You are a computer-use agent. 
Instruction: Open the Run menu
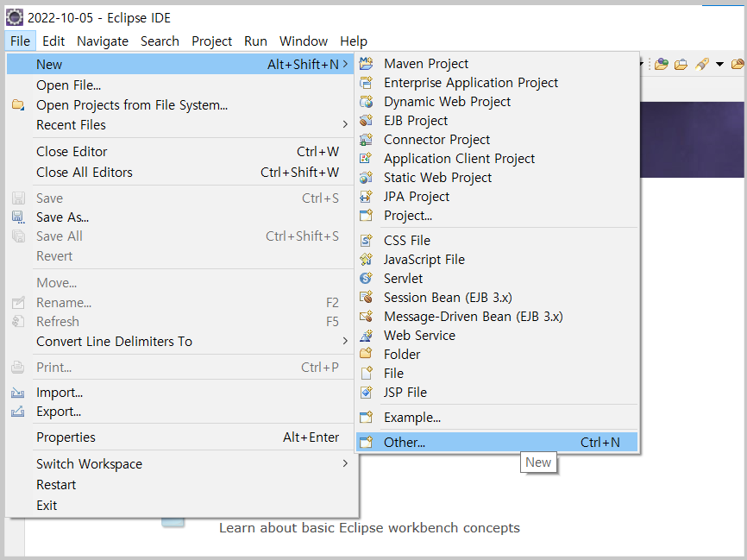(255, 41)
